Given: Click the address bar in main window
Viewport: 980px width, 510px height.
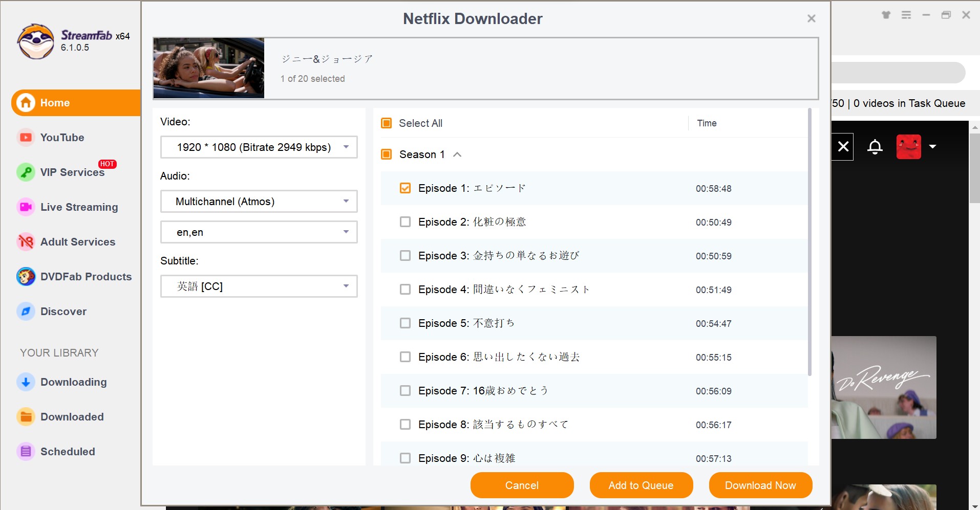Looking at the screenshot, I should [898, 73].
